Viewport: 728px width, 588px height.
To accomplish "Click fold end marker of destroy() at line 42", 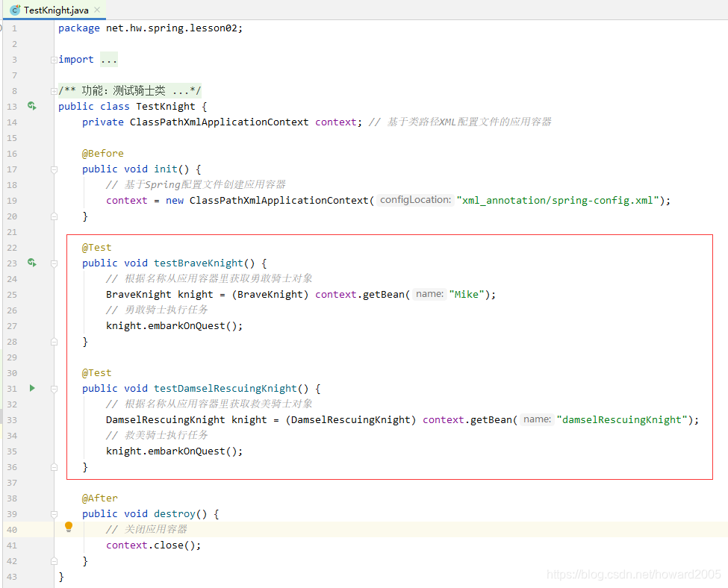I will coord(54,561).
